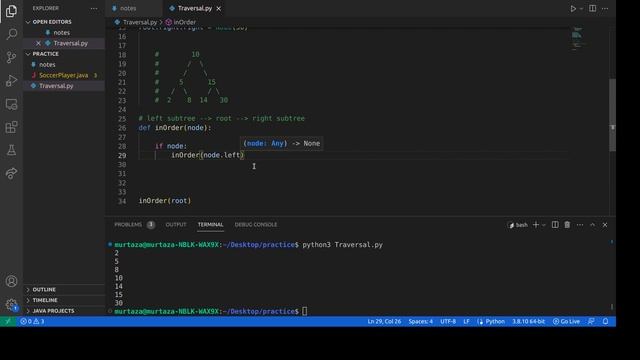Open Remote Explorer view
The height and width of the screenshot is (360, 640).
click(11, 104)
